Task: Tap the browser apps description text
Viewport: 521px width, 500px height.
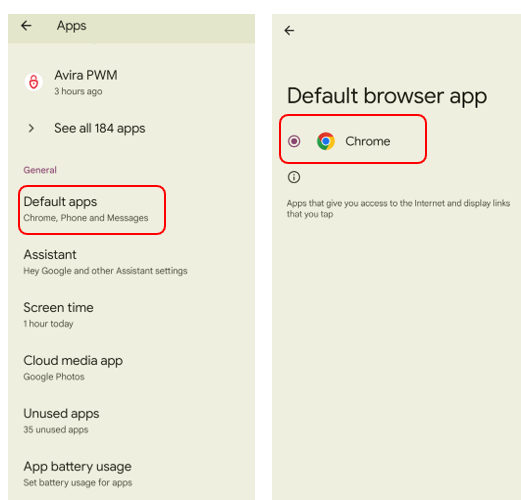Action: click(x=398, y=209)
